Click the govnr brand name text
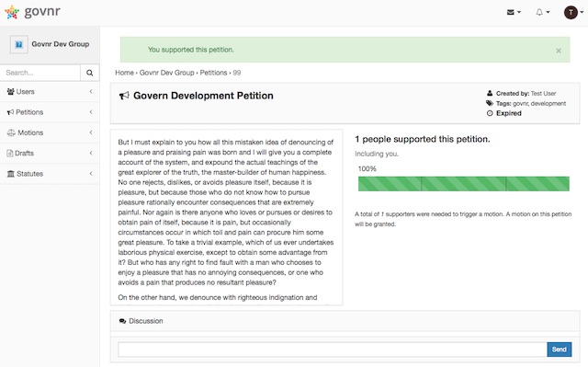Screen dimensions: 588x367 coord(42,12)
